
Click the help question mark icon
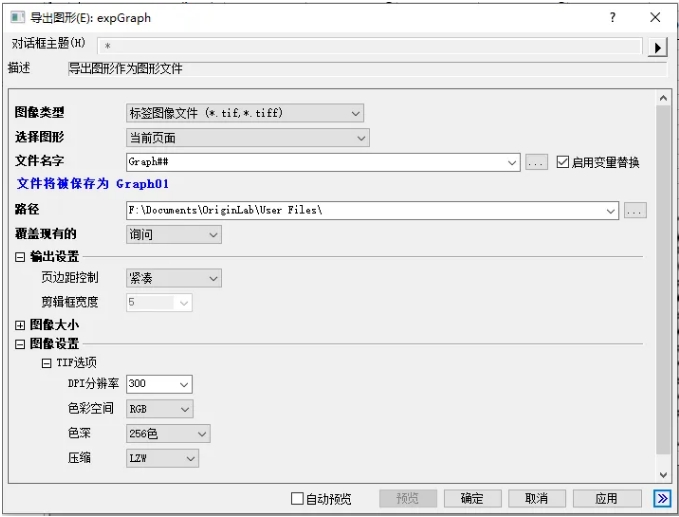point(612,17)
